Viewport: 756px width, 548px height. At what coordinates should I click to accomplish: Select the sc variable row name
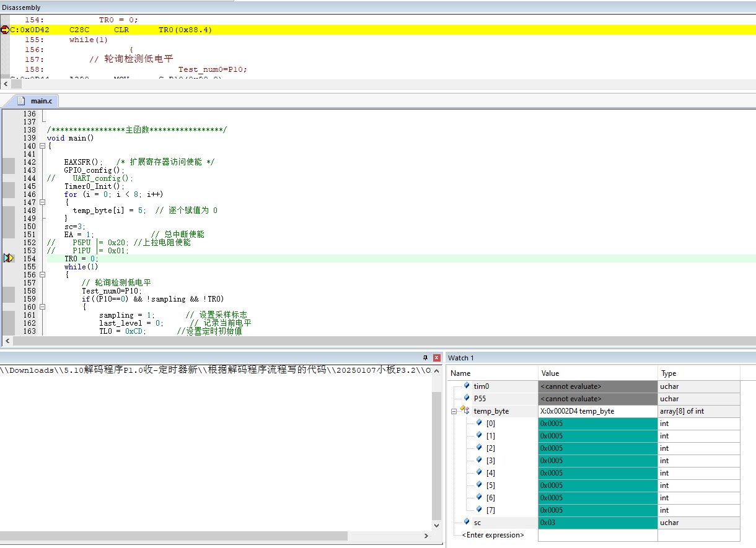[477, 523]
